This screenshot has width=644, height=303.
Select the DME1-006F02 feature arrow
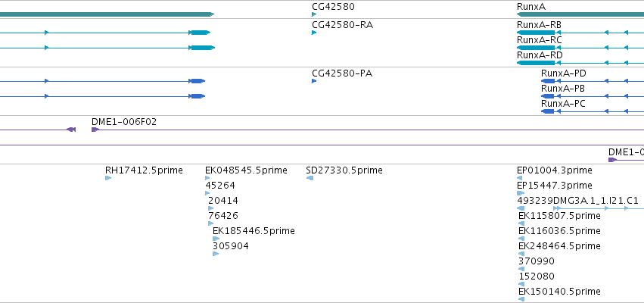click(x=95, y=130)
